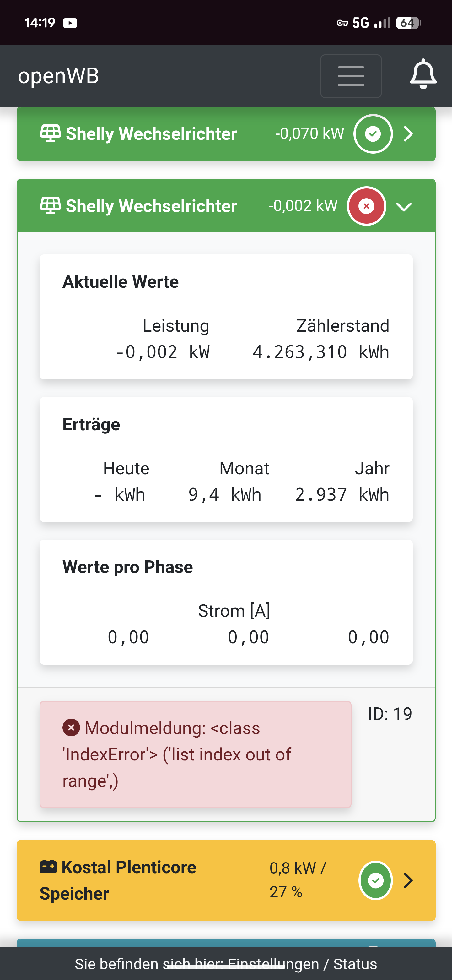Click the green check status of the first Shelly inverter
Screen dimensions: 452x980
tap(373, 134)
